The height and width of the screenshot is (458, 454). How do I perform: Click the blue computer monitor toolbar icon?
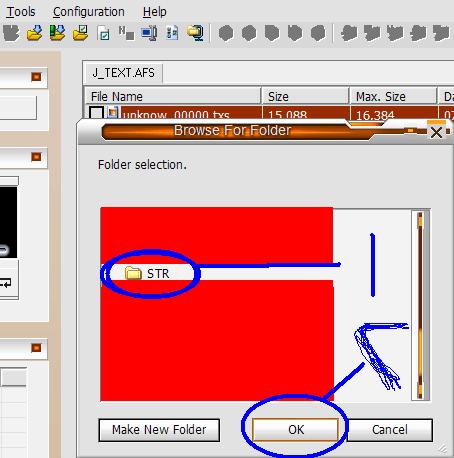pyautogui.click(x=149, y=33)
